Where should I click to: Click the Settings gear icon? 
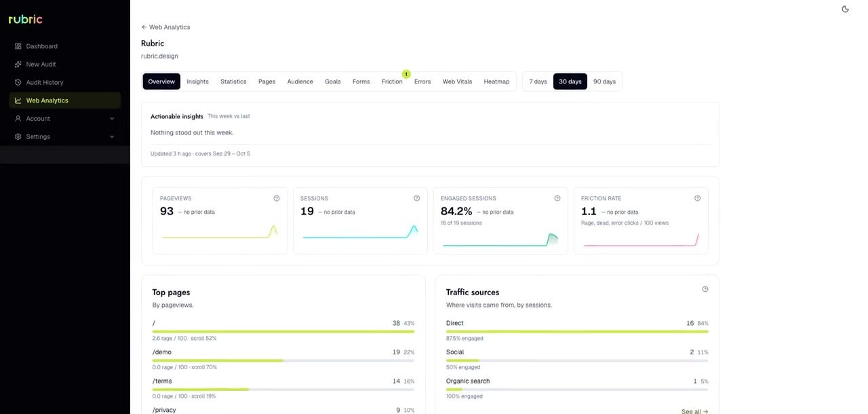pos(18,136)
